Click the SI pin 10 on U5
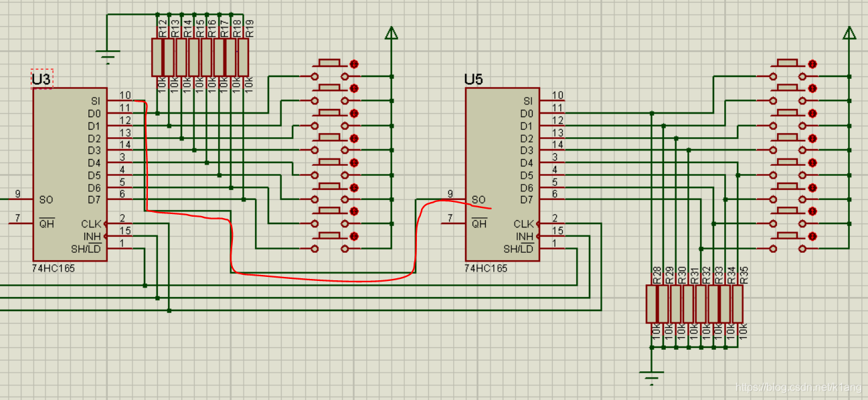The height and width of the screenshot is (400, 868). coord(551,100)
